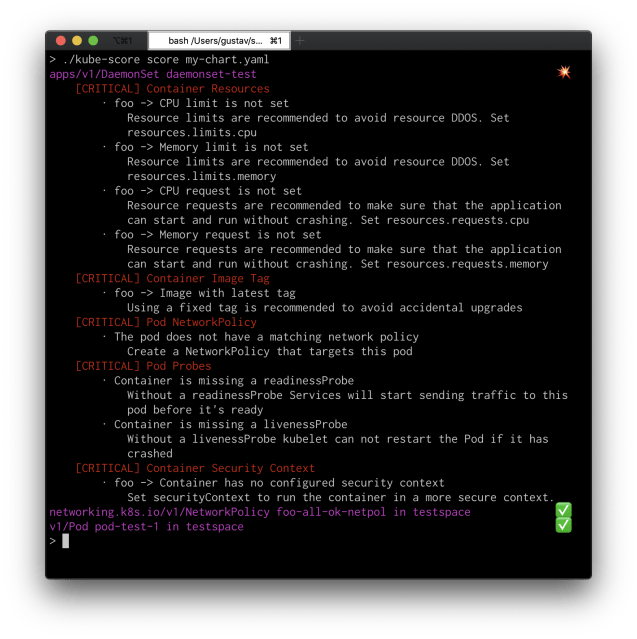637x639 pixels.
Task: Click the green checkmark for Pod pod-test-1
Action: [x=564, y=526]
